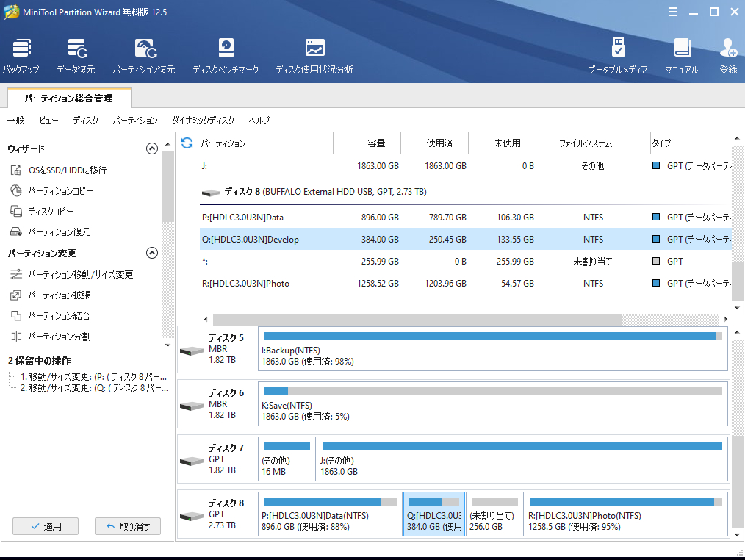
Task: Click the 16 MB (その他) block on ディスク 7
Action: point(287,459)
